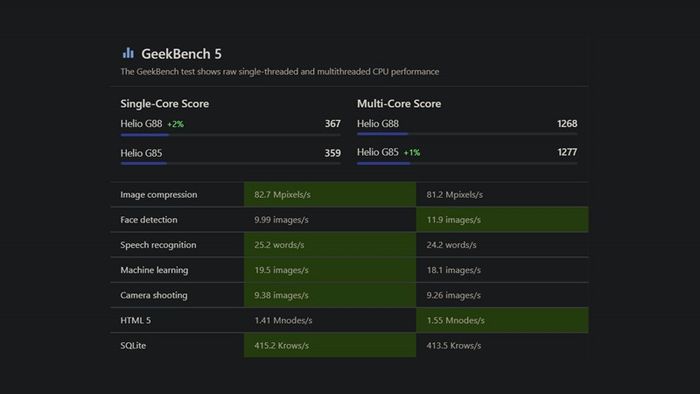Click the +2% badge beside Helio G88
The width and height of the screenshot is (700, 394).
click(x=175, y=124)
